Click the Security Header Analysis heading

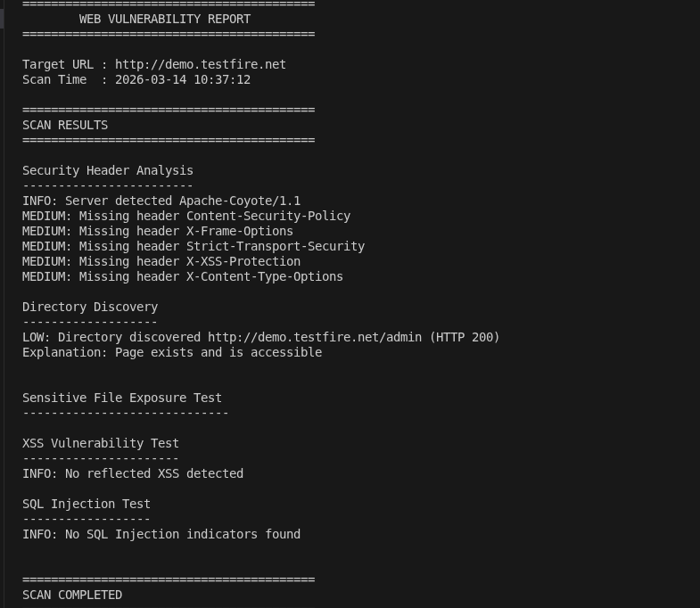coord(107,170)
